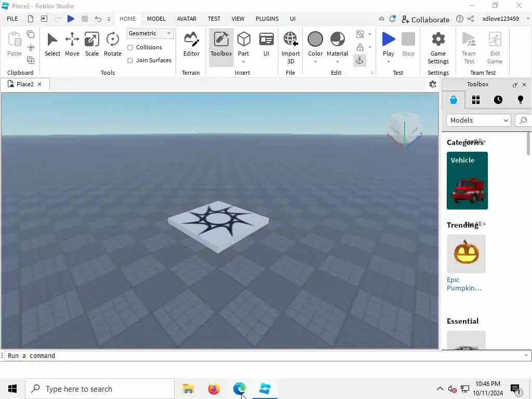This screenshot has width=532, height=399.
Task: Expand the Material dropdown arrow
Action: click(337, 62)
